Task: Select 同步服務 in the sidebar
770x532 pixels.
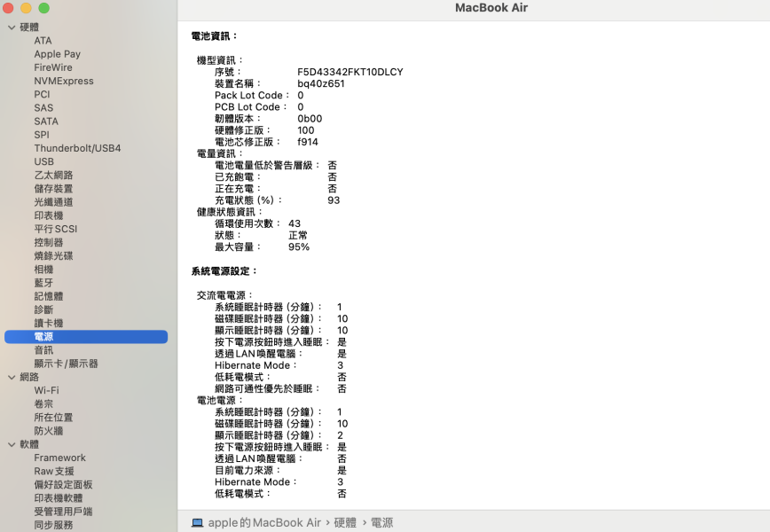Action: [53, 525]
